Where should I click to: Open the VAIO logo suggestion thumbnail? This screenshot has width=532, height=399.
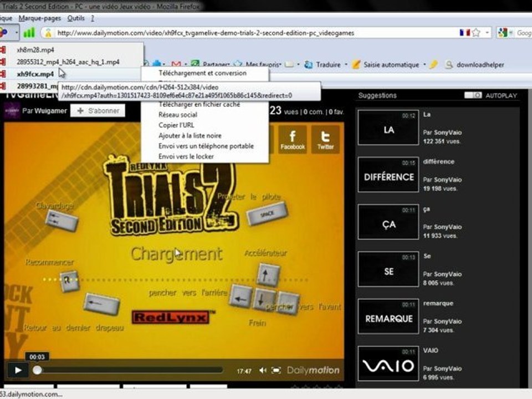(x=388, y=364)
